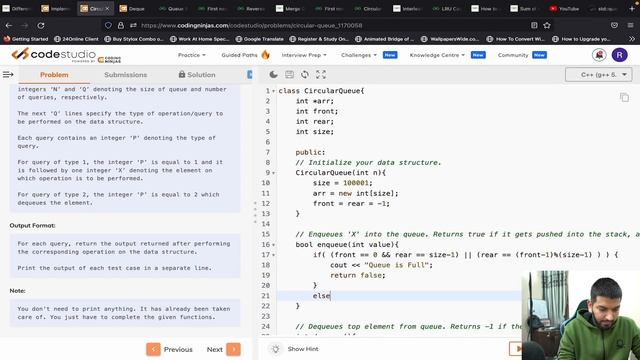Open the locked Solution tab
This screenshot has width=640, height=360.
pyautogui.click(x=197, y=75)
